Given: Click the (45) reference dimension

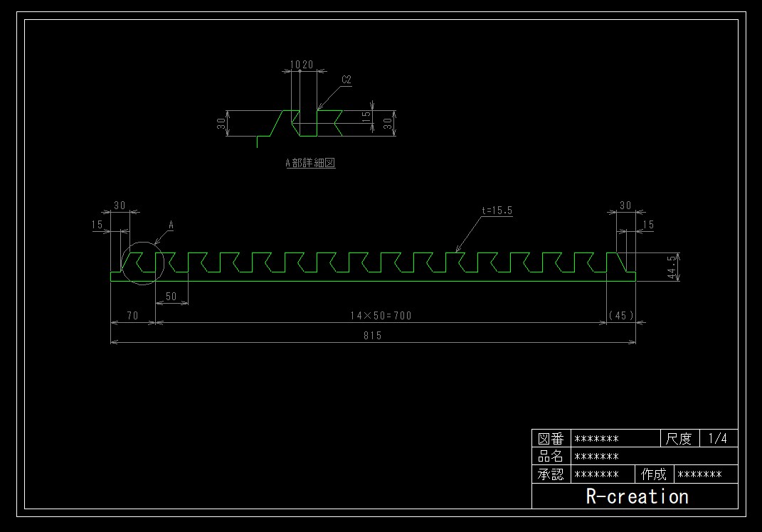Looking at the screenshot, I should click(621, 315).
